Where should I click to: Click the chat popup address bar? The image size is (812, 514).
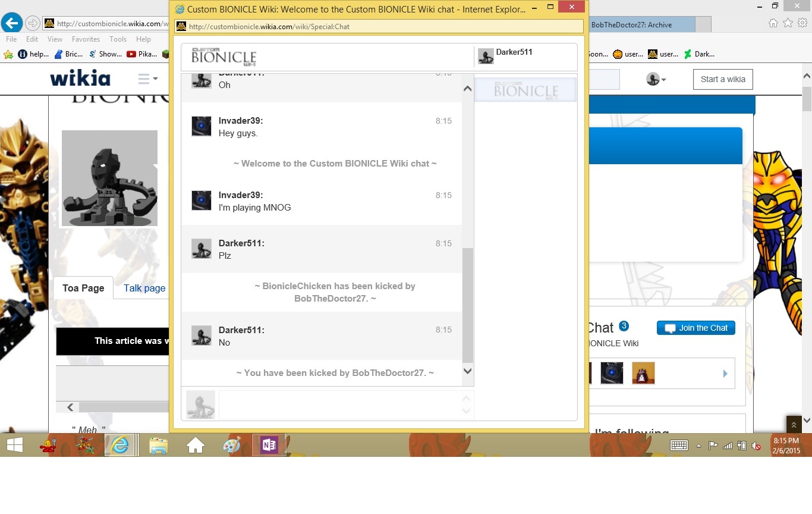(x=379, y=26)
